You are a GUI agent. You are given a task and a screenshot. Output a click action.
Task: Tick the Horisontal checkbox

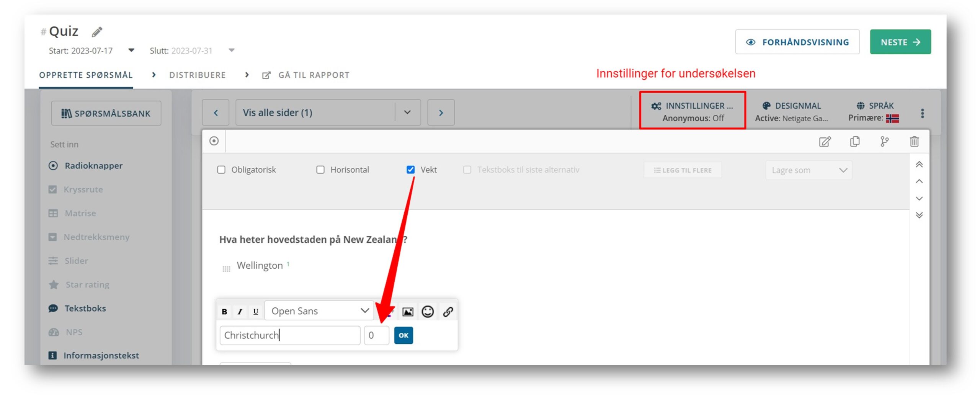click(320, 170)
